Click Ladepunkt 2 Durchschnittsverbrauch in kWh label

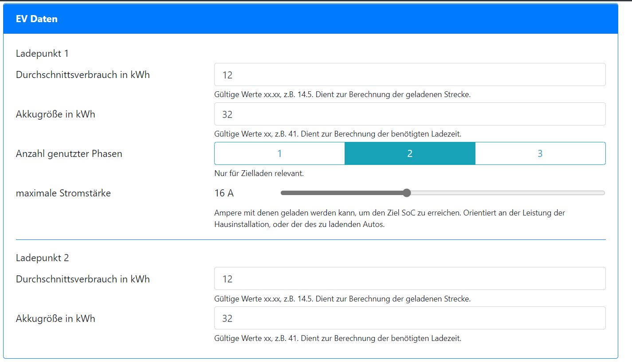[x=83, y=279]
